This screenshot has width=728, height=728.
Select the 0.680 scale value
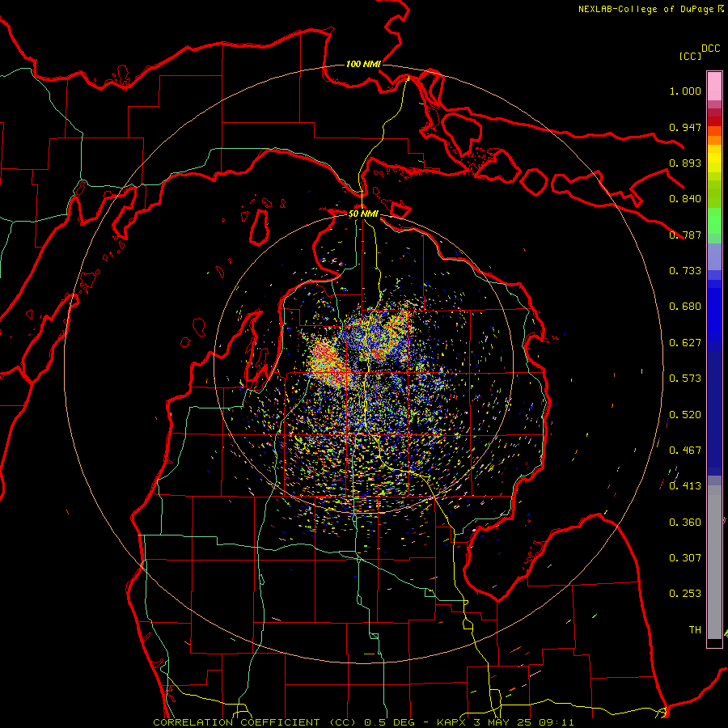point(685,307)
